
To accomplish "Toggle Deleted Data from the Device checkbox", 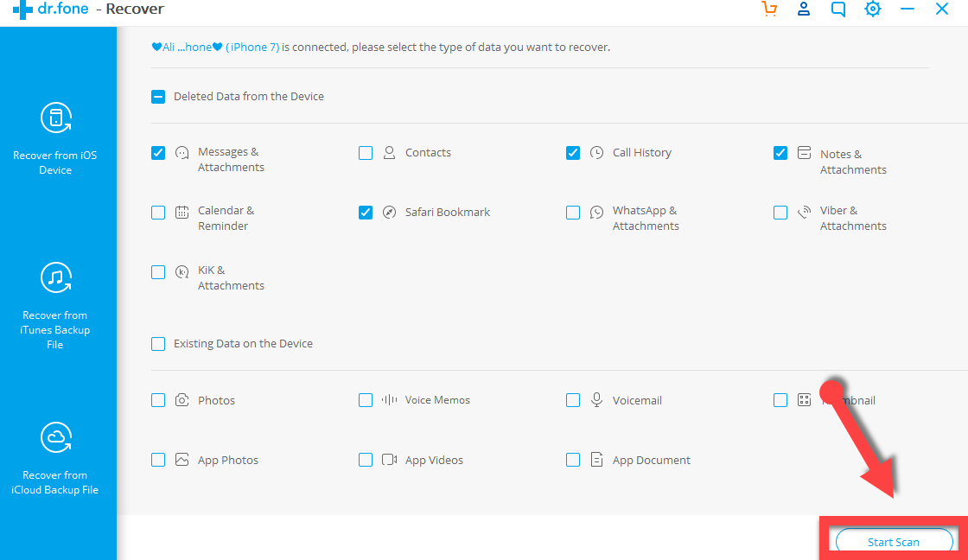I will click(158, 97).
